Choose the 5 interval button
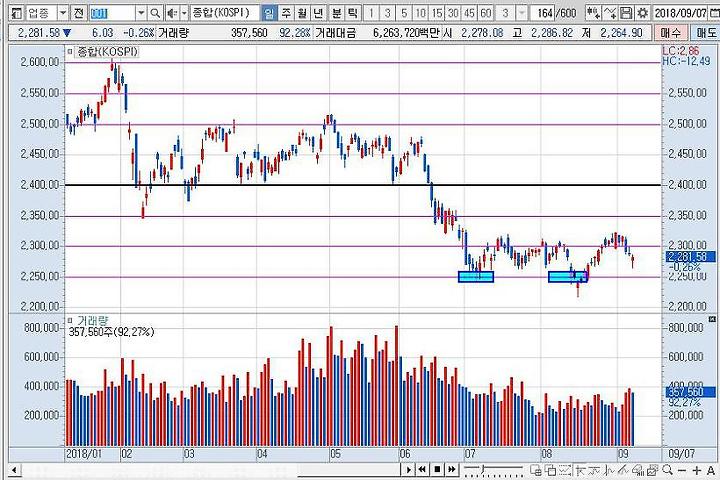The width and height of the screenshot is (720, 480). [404, 13]
